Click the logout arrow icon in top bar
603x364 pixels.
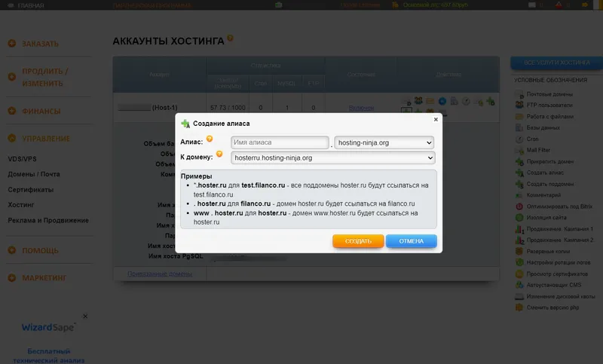[x=585, y=5]
